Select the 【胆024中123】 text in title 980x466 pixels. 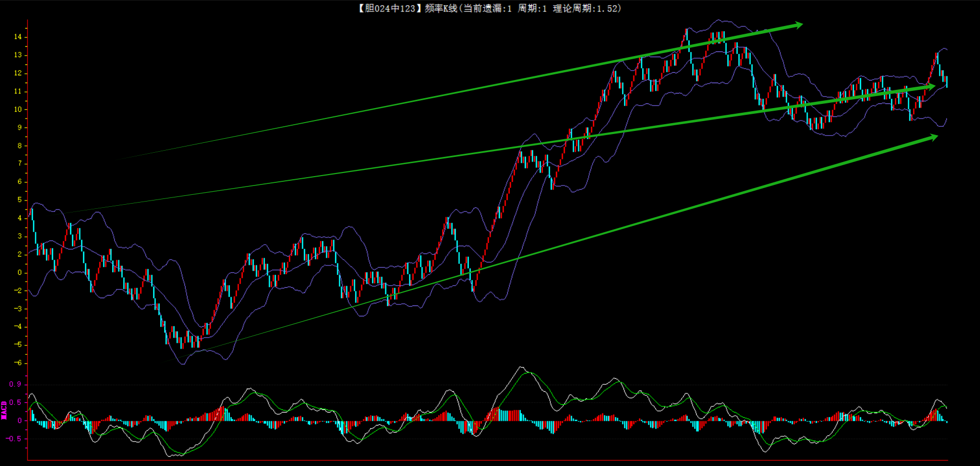(387, 8)
